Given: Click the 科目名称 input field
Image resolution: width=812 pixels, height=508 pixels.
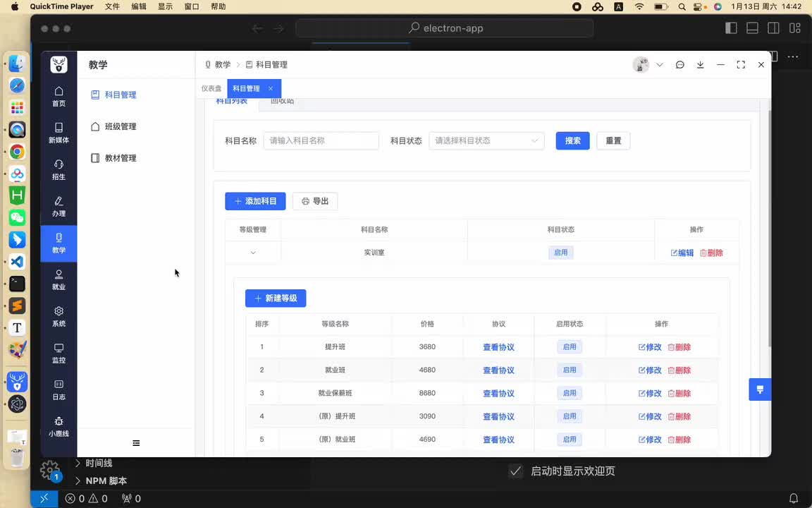Looking at the screenshot, I should 321,140.
